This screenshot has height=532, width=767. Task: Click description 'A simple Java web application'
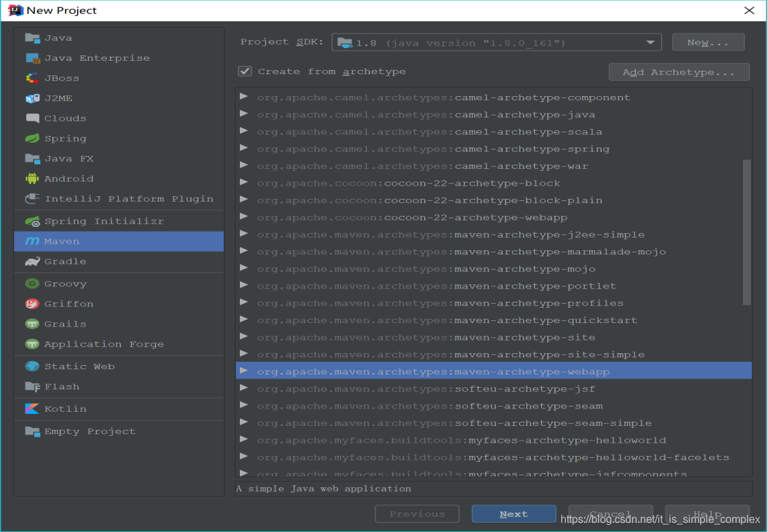pos(323,489)
